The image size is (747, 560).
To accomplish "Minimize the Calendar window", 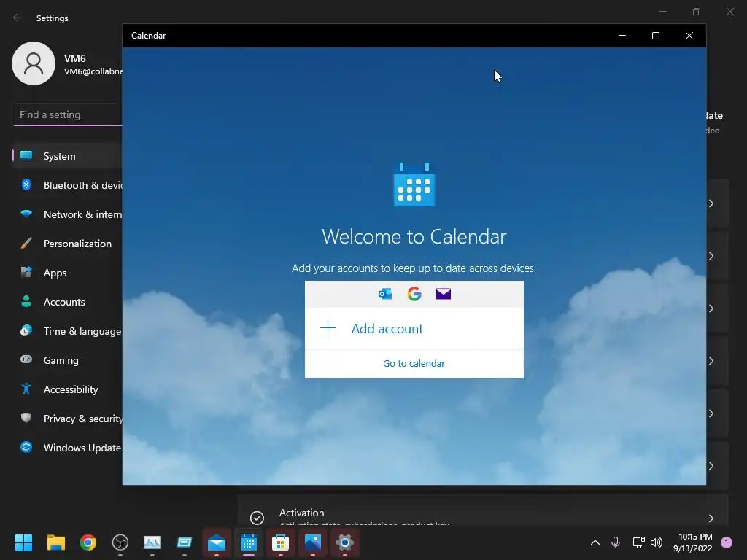I will [622, 36].
